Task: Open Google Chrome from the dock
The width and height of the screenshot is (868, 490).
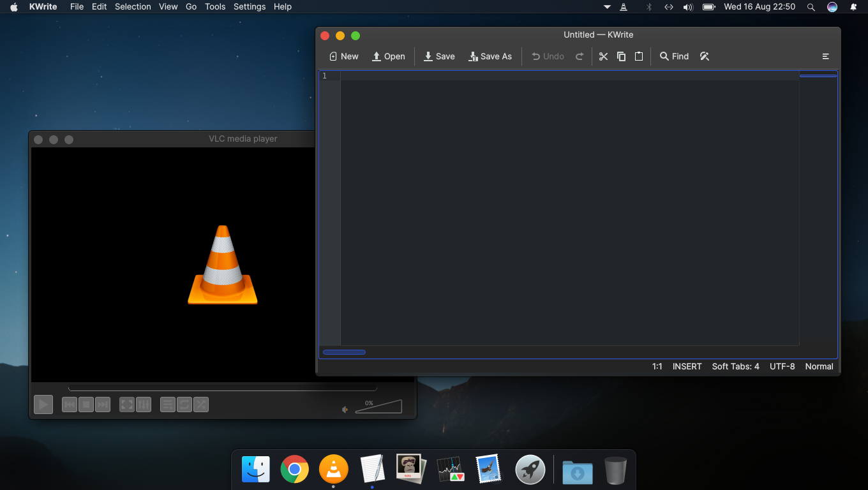Action: [295, 470]
